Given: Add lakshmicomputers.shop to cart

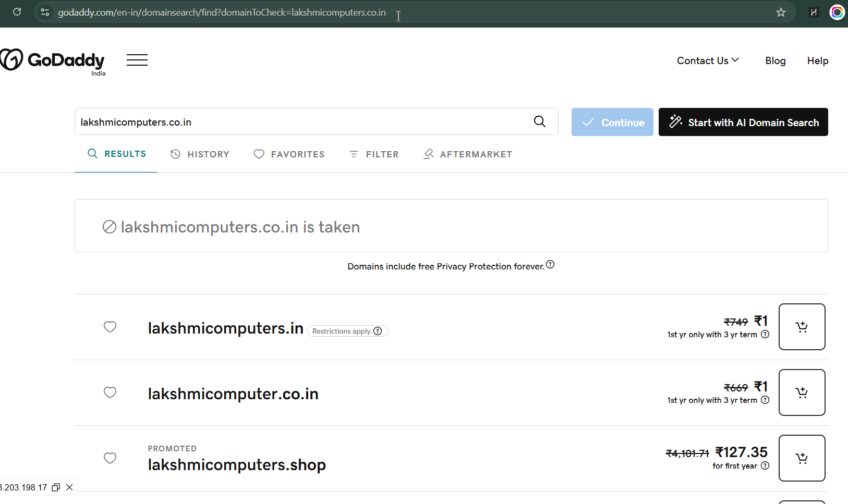Looking at the screenshot, I should (x=801, y=458).
